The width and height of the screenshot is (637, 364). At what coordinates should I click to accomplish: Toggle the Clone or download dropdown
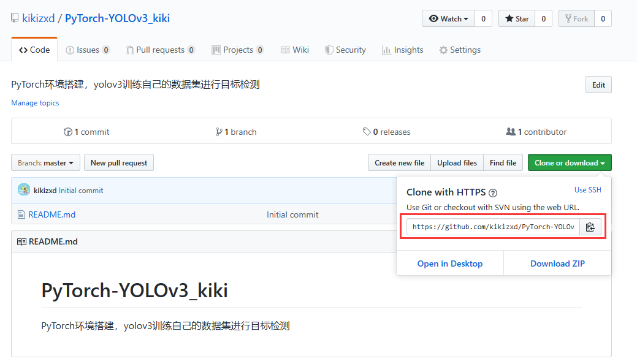click(x=570, y=162)
